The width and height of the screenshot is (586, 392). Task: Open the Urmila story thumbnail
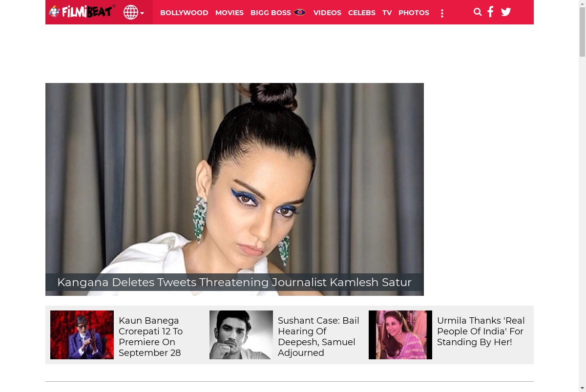[x=400, y=335]
